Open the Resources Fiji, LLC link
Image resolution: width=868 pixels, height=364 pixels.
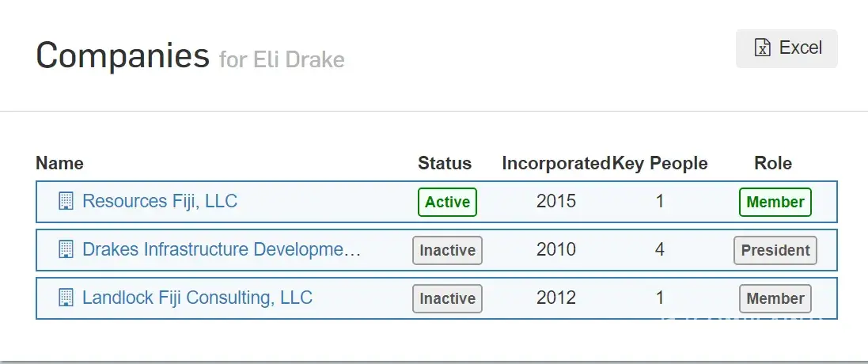coord(159,201)
